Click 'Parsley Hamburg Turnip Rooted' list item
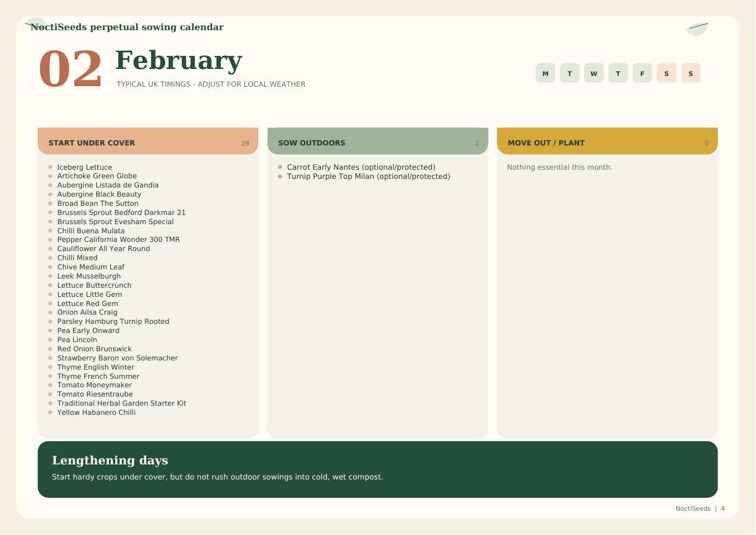The image size is (756, 535). coord(113,322)
